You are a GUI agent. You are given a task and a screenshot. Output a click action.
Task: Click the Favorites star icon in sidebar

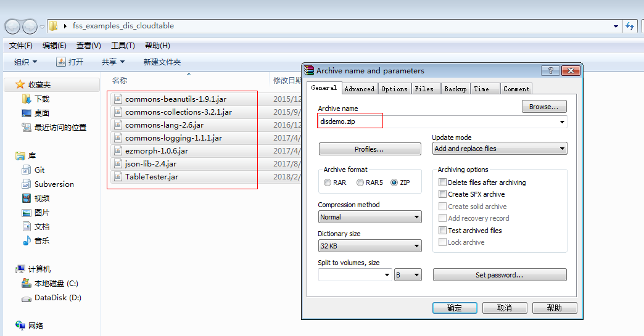point(20,85)
